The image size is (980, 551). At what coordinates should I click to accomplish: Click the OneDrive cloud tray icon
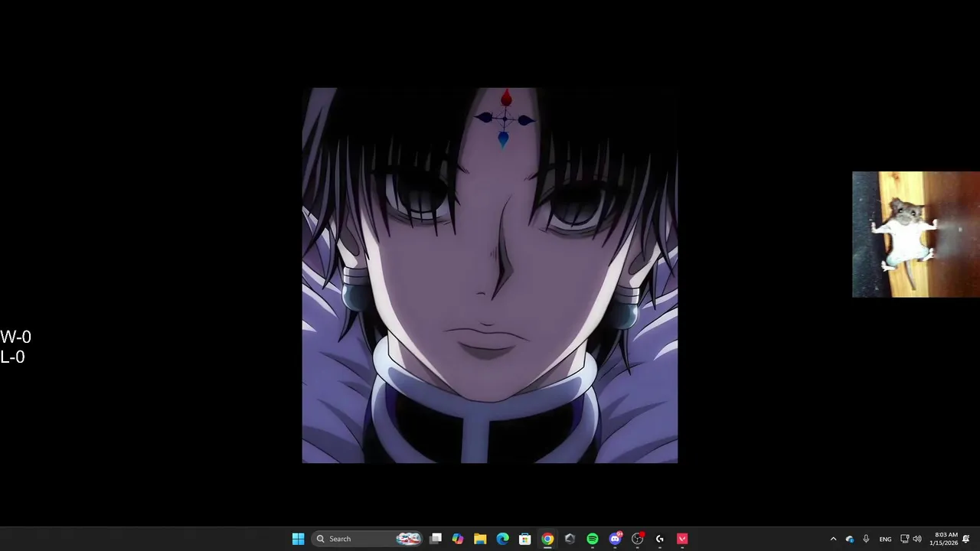[850, 539]
